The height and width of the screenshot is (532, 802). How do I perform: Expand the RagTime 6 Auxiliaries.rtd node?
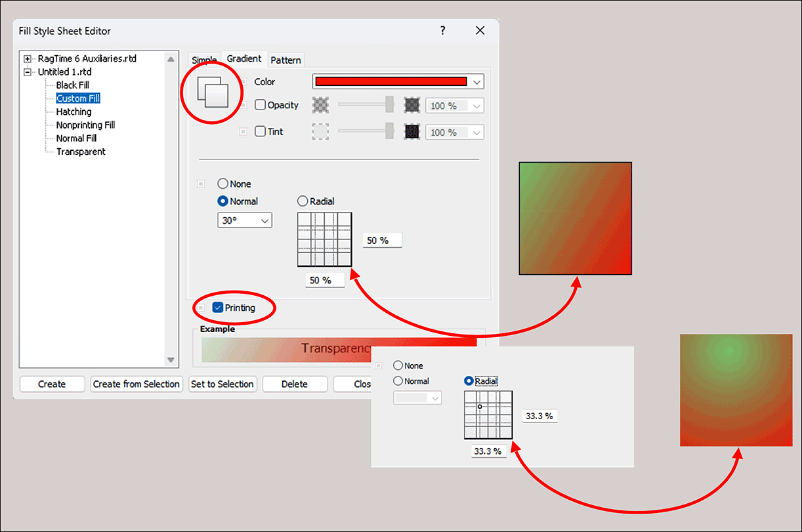pyautogui.click(x=28, y=59)
